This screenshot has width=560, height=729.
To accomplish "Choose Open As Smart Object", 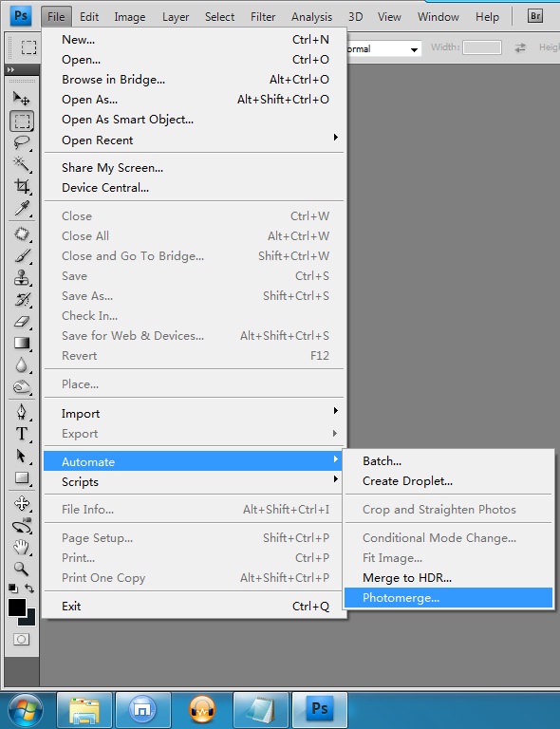I will [195, 120].
